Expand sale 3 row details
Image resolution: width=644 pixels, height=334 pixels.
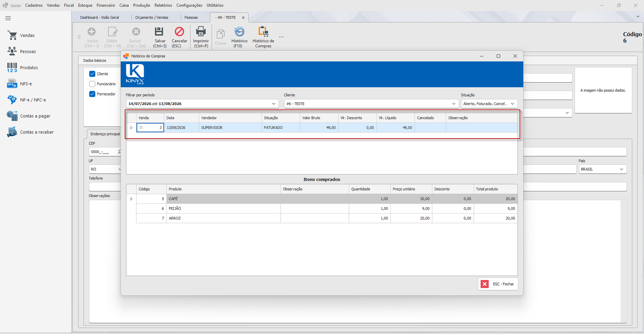(x=141, y=127)
